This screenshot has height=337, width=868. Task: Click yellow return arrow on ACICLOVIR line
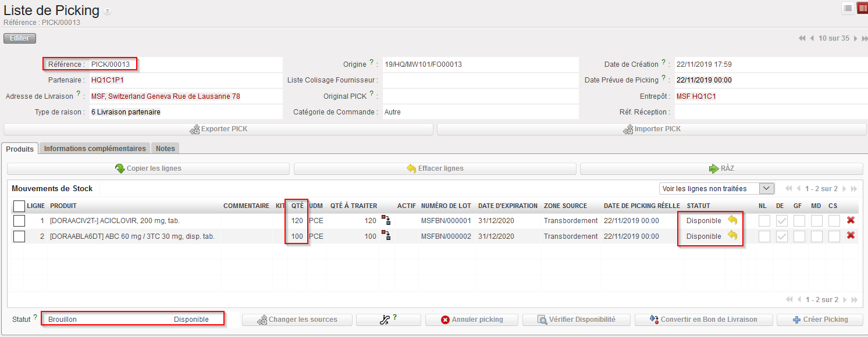click(732, 220)
